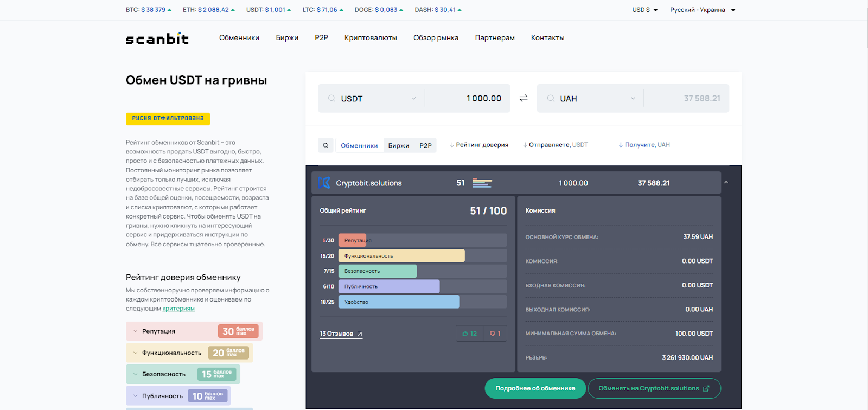Click the search icon in the USDT field

(x=331, y=98)
